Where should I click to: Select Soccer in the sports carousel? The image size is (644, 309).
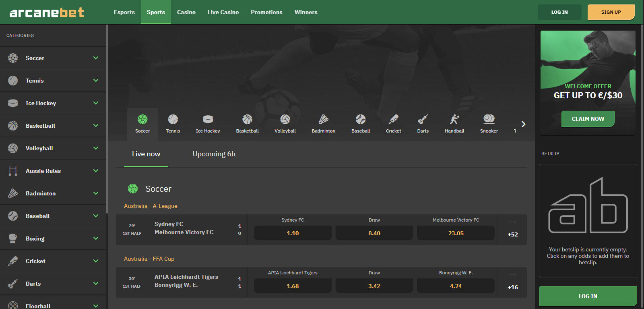tap(142, 124)
